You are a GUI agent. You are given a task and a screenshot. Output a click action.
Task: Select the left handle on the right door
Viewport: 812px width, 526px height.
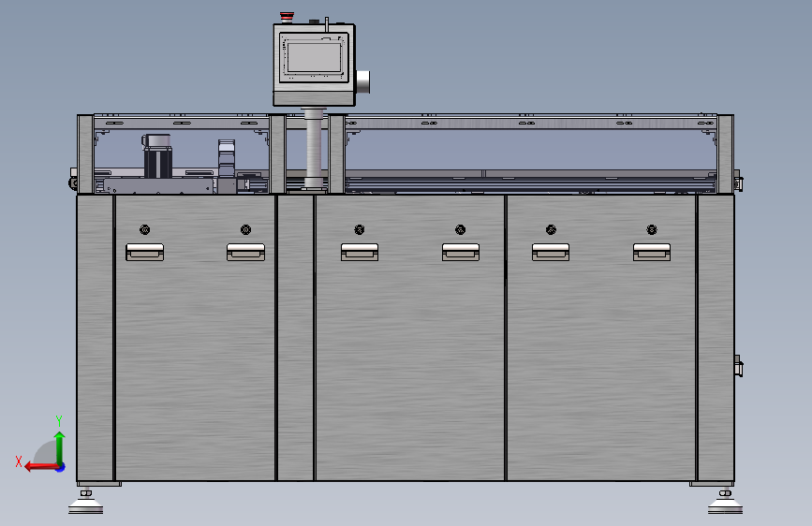click(x=551, y=252)
